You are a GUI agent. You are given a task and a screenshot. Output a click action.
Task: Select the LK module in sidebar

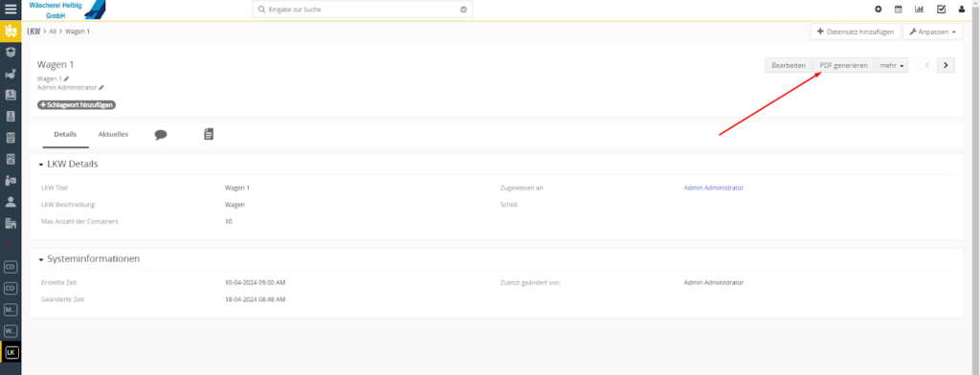[x=11, y=353]
